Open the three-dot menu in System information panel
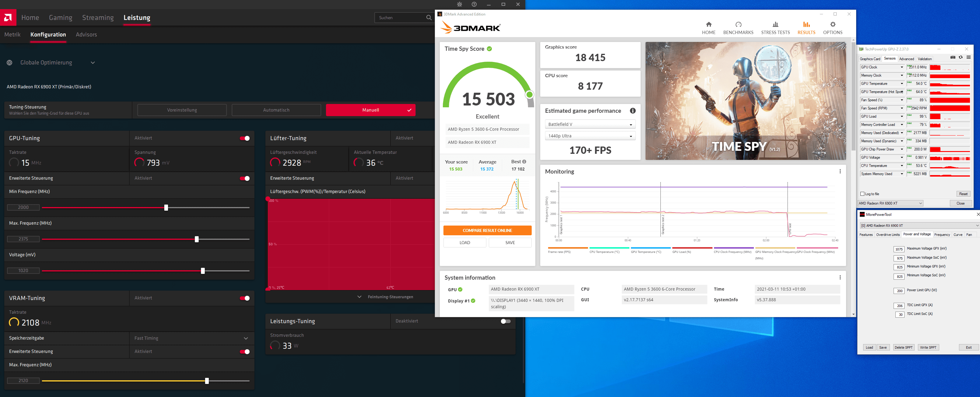The width and height of the screenshot is (980, 397). [x=840, y=277]
